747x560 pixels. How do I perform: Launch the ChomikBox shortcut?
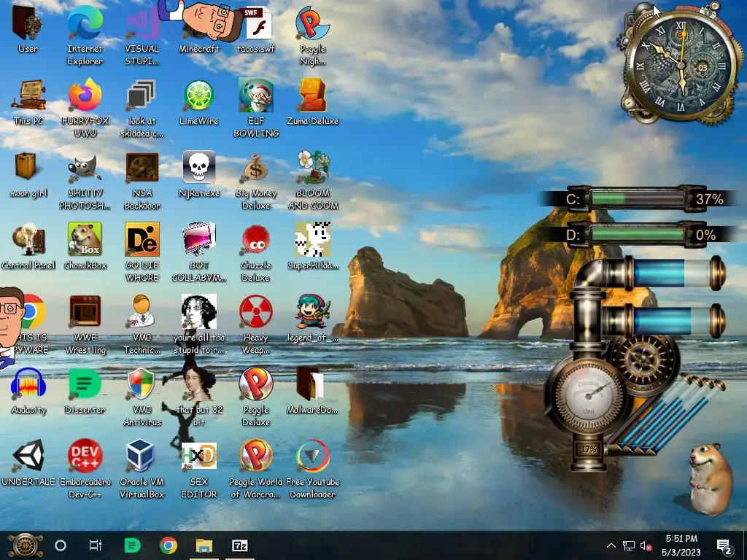[x=85, y=239]
